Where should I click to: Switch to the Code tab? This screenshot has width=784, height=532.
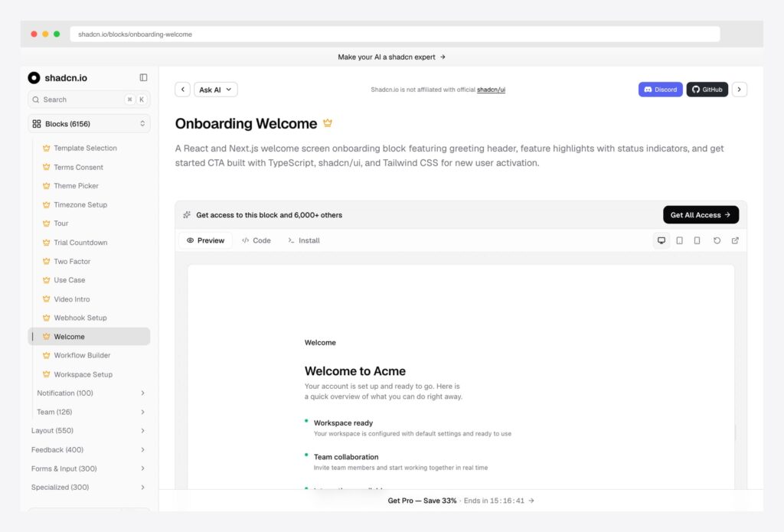click(256, 240)
